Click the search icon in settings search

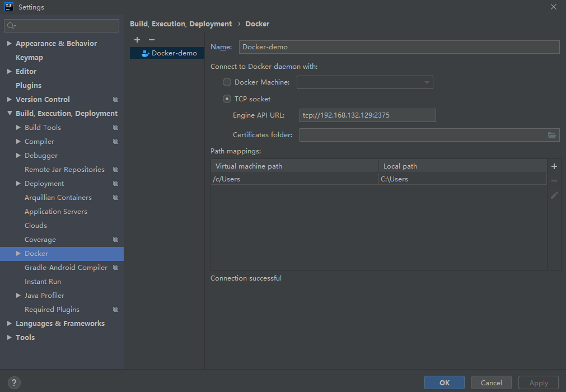tap(11, 26)
